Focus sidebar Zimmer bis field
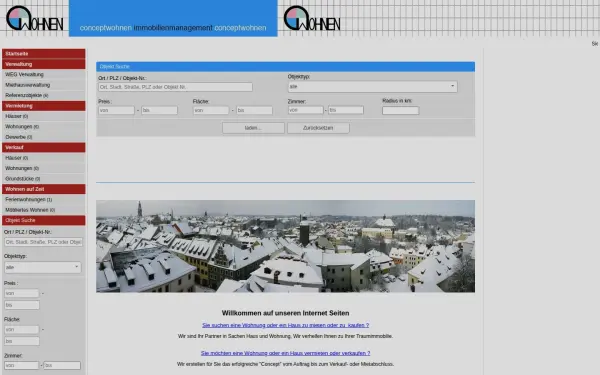 click(x=62, y=365)
